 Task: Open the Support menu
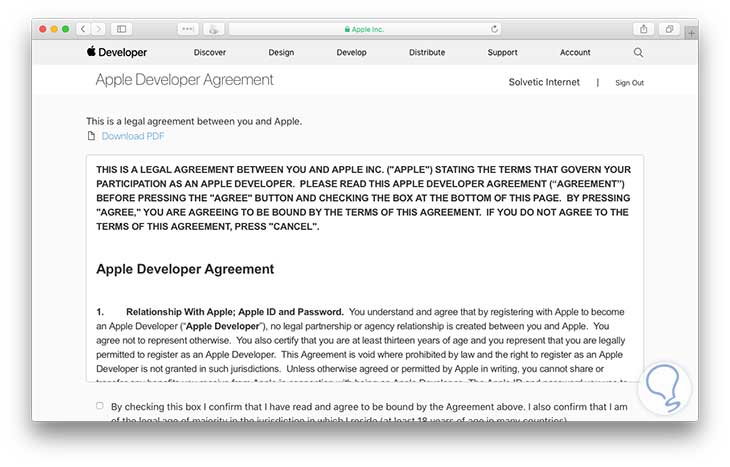(x=502, y=53)
